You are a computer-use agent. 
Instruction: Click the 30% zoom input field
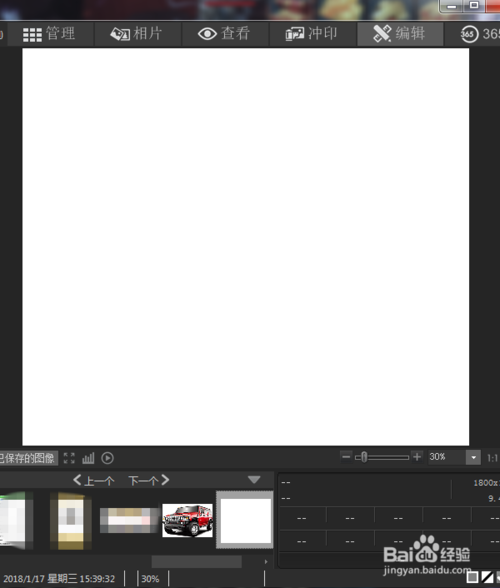[x=446, y=457]
